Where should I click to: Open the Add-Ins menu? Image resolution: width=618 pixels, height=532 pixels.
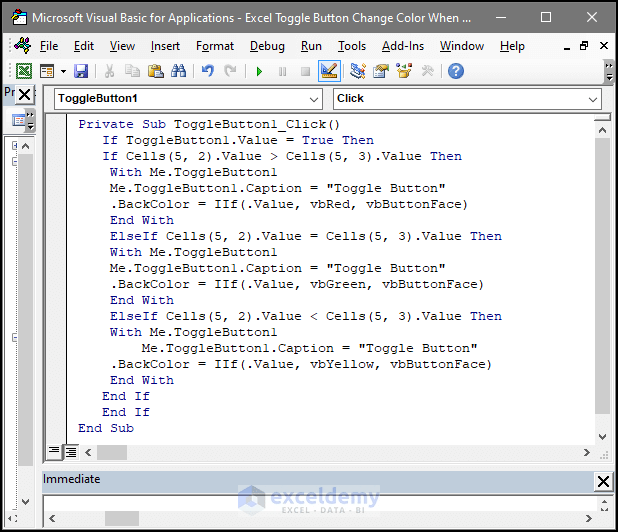tap(403, 46)
